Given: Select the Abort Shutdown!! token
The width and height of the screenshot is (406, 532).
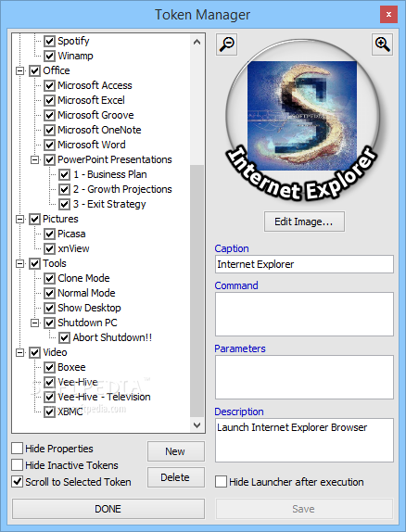Looking at the screenshot, I should [x=112, y=338].
